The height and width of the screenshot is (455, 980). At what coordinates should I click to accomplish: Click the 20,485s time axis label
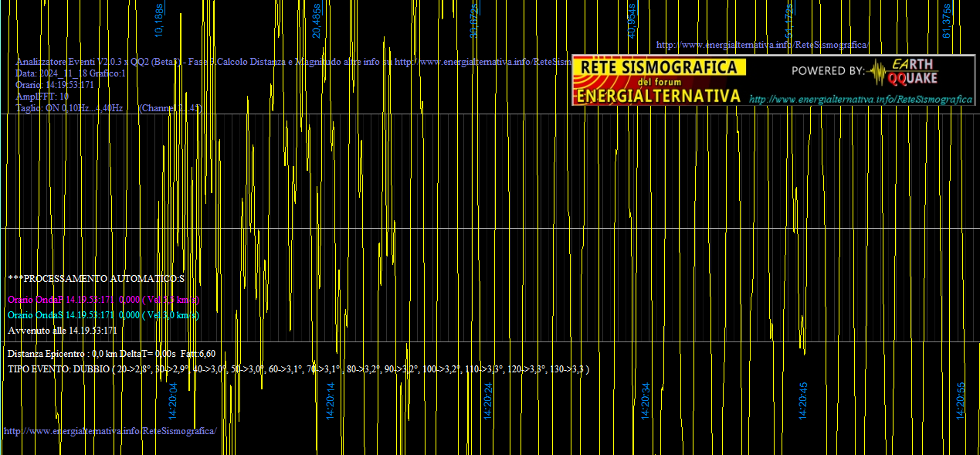click(x=317, y=21)
